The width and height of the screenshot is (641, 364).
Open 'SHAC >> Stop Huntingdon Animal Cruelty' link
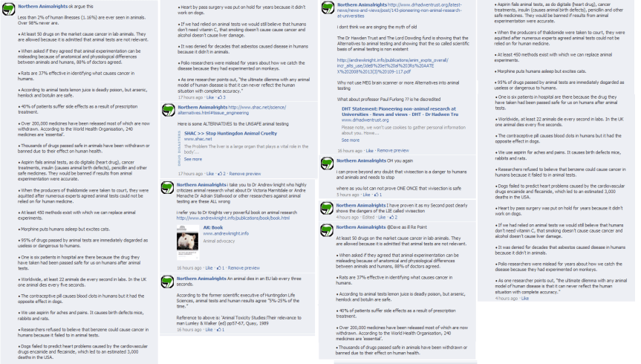coord(230,133)
